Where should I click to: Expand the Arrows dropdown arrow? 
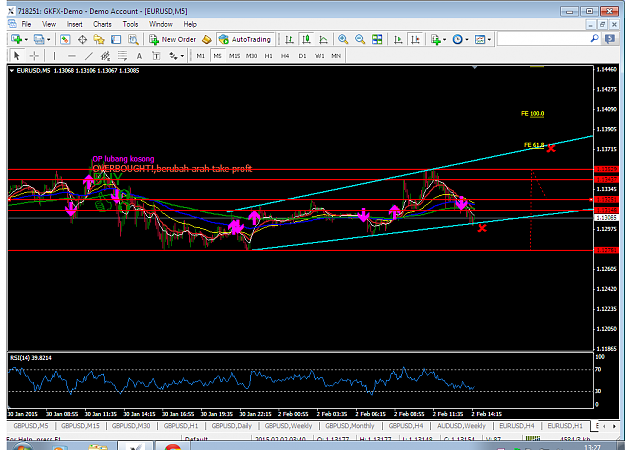(182, 56)
